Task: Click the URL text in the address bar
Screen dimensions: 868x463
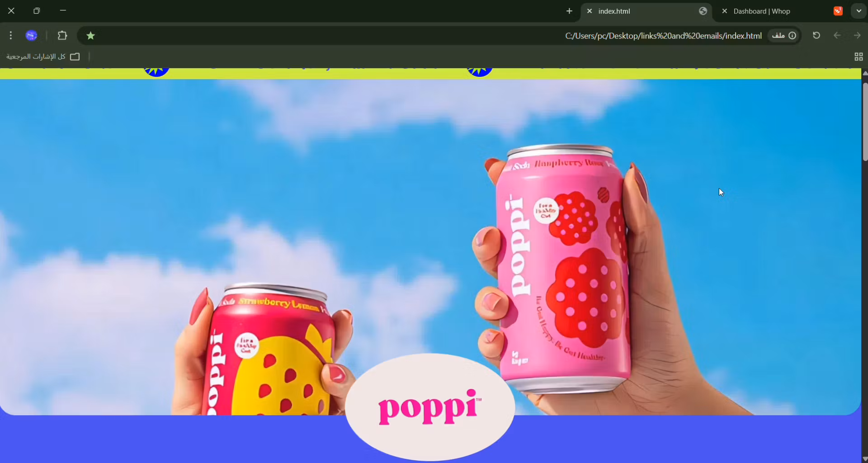Action: coord(663,36)
